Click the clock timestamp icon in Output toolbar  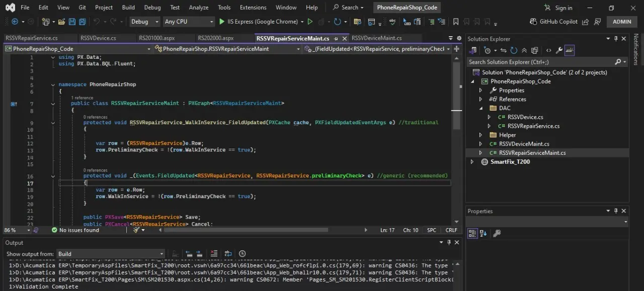243,254
